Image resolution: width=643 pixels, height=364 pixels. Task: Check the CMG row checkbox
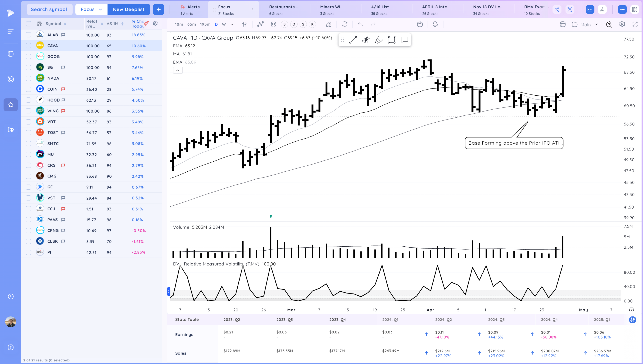pos(28,176)
